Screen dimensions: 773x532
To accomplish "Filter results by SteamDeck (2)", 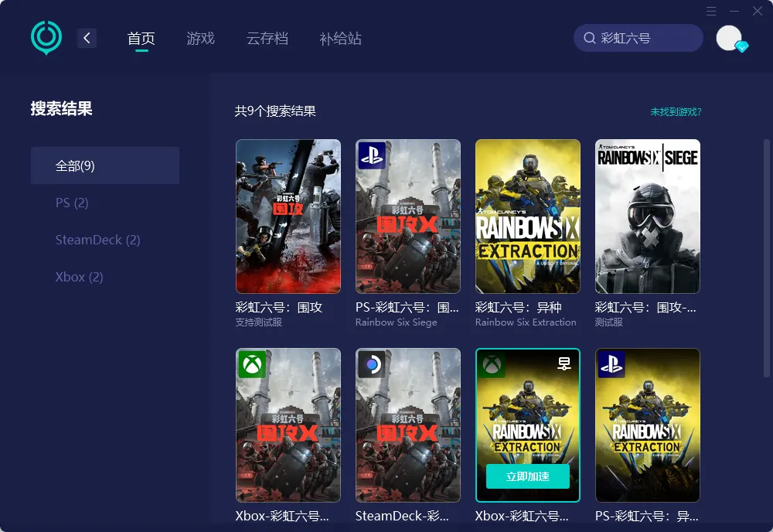I will 97,240.
